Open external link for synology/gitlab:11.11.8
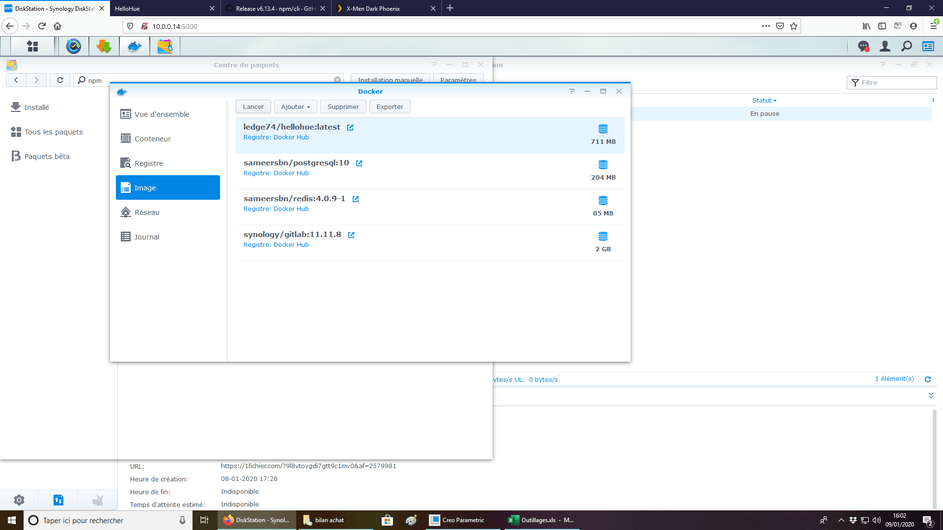943x530 pixels. point(351,235)
